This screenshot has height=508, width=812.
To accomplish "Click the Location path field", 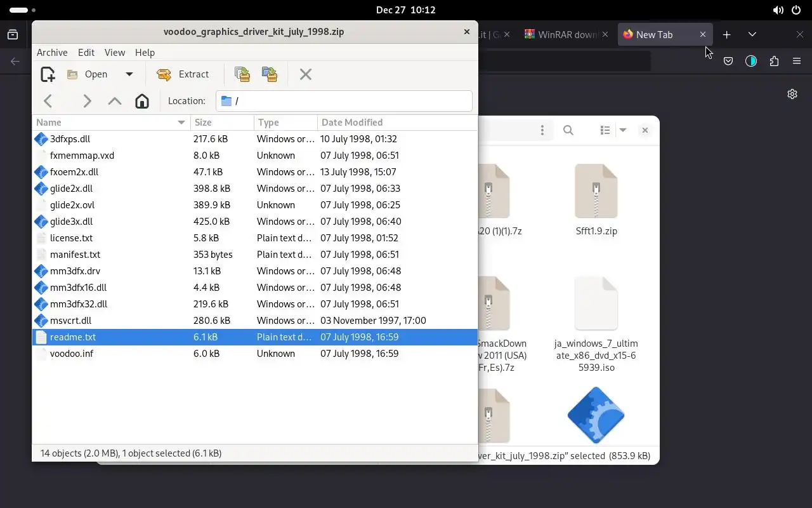I will pyautogui.click(x=344, y=101).
